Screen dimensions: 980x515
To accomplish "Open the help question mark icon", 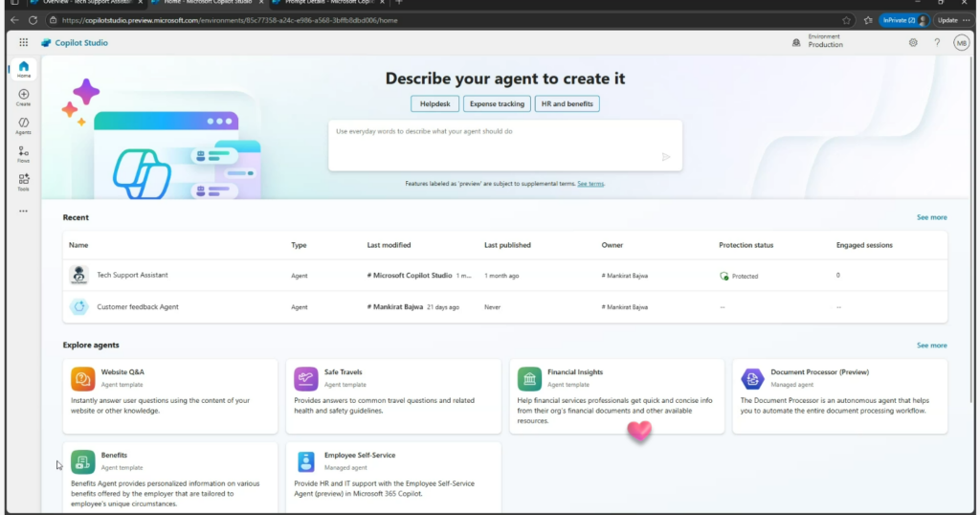I will 937,42.
